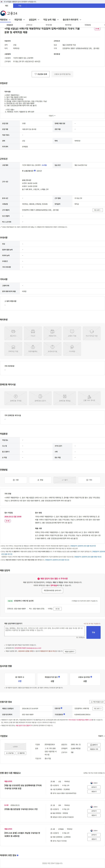Click the 중식제공 benefit icon
This screenshot has width=105, height=868.
tap(72, 349)
